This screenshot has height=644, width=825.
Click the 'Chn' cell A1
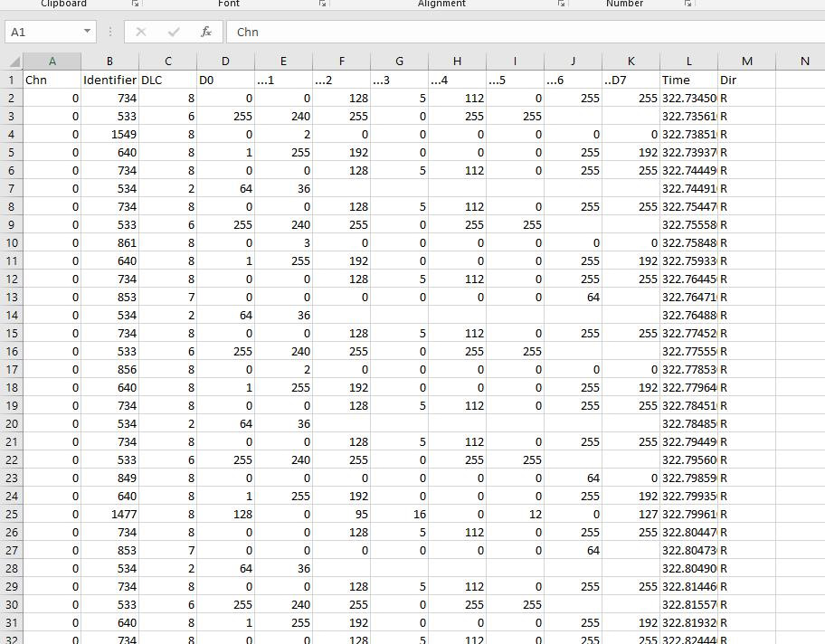52,80
